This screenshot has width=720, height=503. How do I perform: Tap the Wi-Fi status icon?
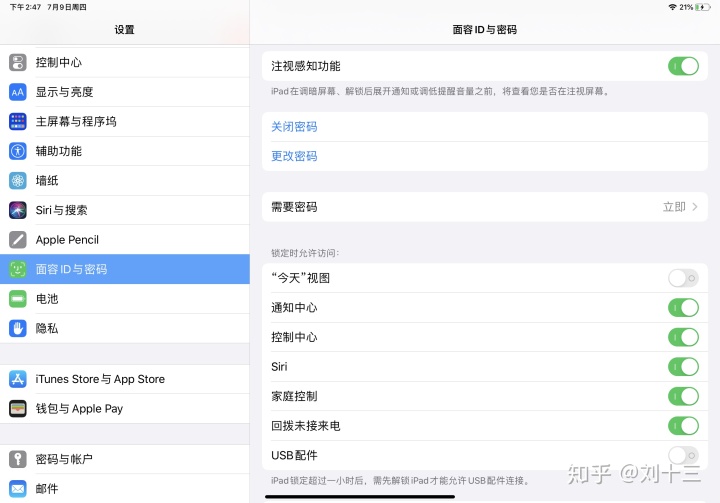pos(673,7)
